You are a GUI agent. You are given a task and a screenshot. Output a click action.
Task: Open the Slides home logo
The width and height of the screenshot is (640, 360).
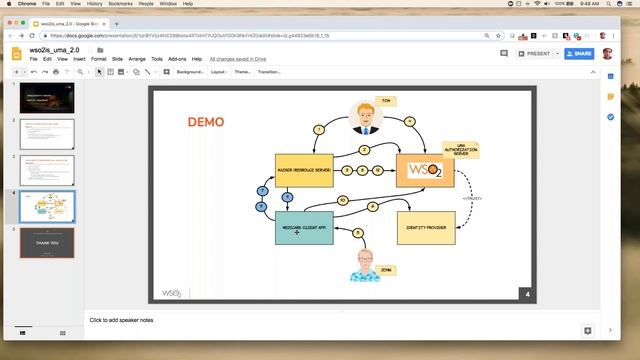[x=17, y=54]
